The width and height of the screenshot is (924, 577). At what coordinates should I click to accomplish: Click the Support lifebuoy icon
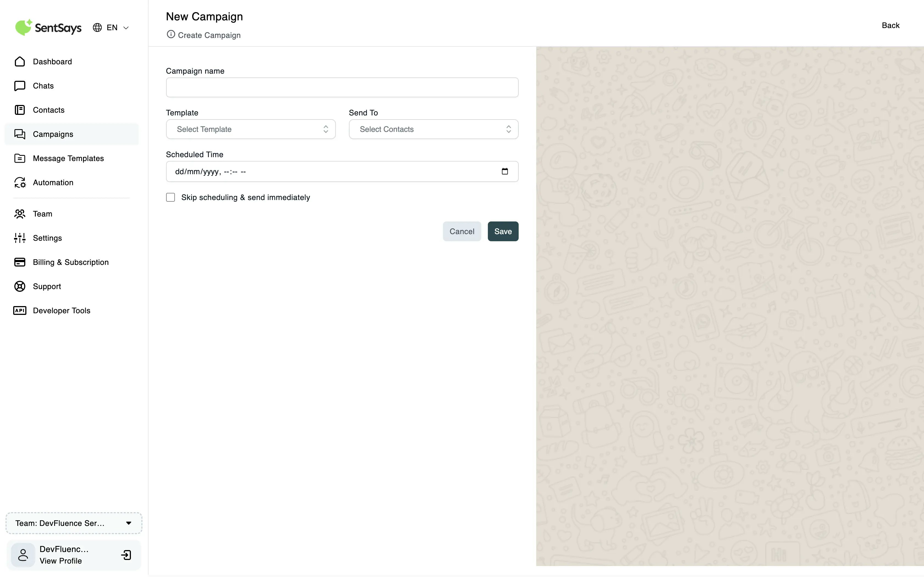[20, 286]
